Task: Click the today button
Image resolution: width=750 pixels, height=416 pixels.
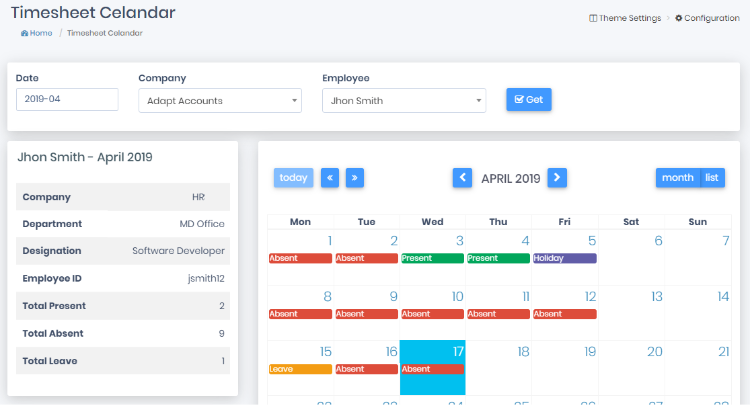Action: [293, 178]
